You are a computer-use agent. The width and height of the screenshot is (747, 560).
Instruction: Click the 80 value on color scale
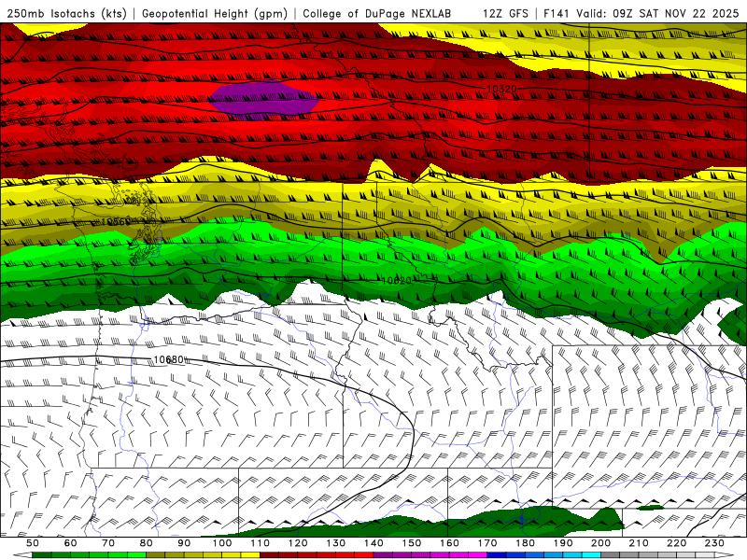[147, 543]
